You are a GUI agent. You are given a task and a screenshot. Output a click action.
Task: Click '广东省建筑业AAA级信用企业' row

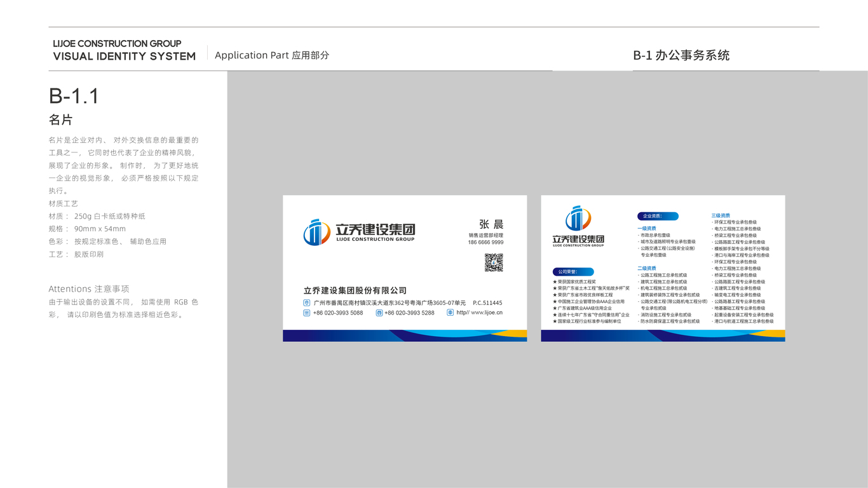pyautogui.click(x=583, y=308)
